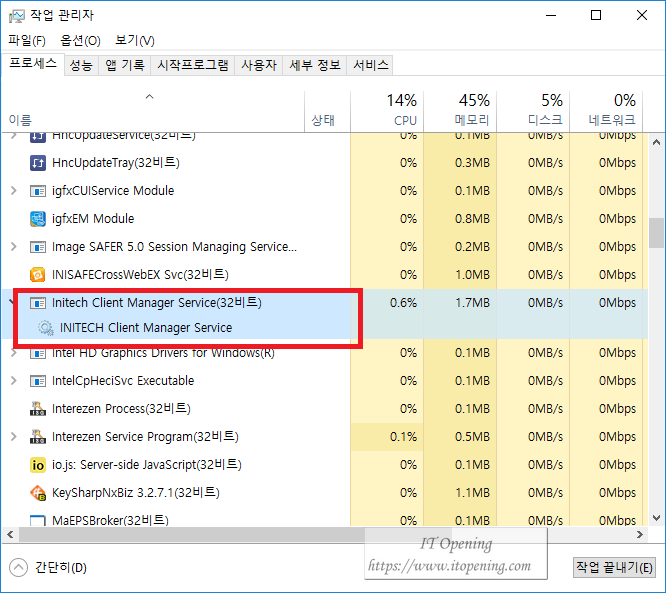Click the INISAFECrossWebEX Svc icon

click(x=38, y=275)
